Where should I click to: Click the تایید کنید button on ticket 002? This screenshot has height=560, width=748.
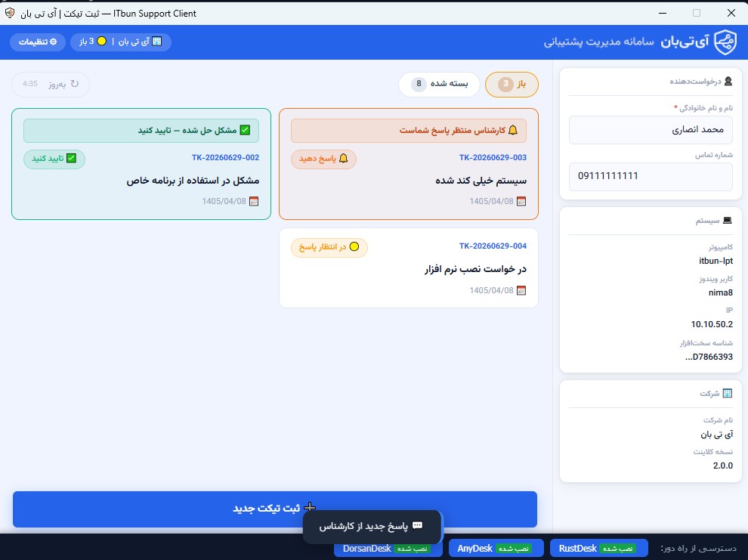point(54,159)
